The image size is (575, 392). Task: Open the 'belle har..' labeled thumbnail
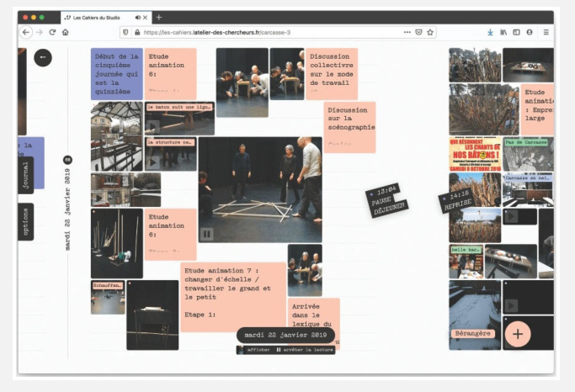[x=466, y=262]
